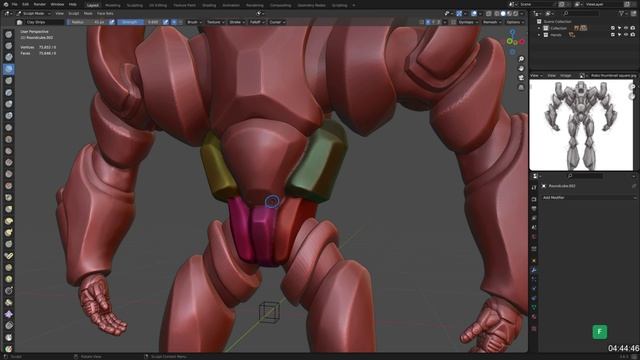Toggle X axis symmetry
Screen dimensions: 640x360
428,22
